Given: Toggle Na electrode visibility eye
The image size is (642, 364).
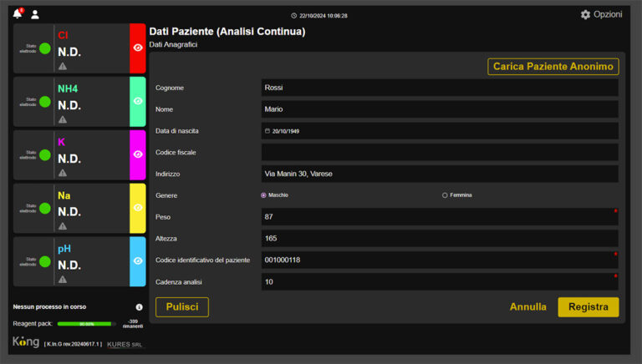Looking at the screenshot, I should pyautogui.click(x=138, y=208).
